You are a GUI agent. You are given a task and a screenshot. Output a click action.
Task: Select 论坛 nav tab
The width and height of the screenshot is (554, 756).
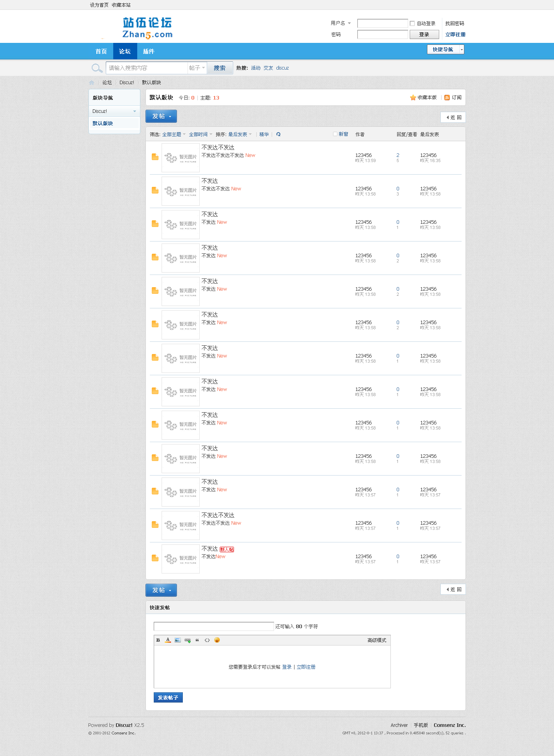click(x=125, y=52)
